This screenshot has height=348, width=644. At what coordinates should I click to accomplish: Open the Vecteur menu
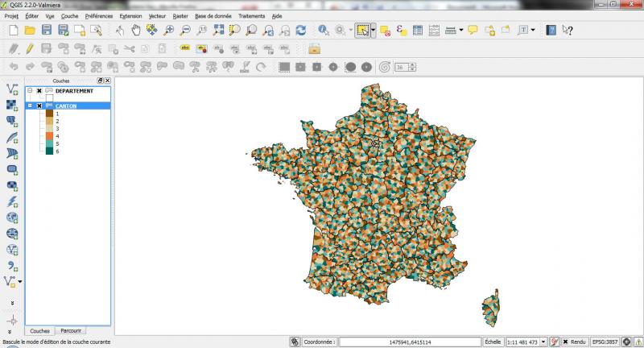156,16
